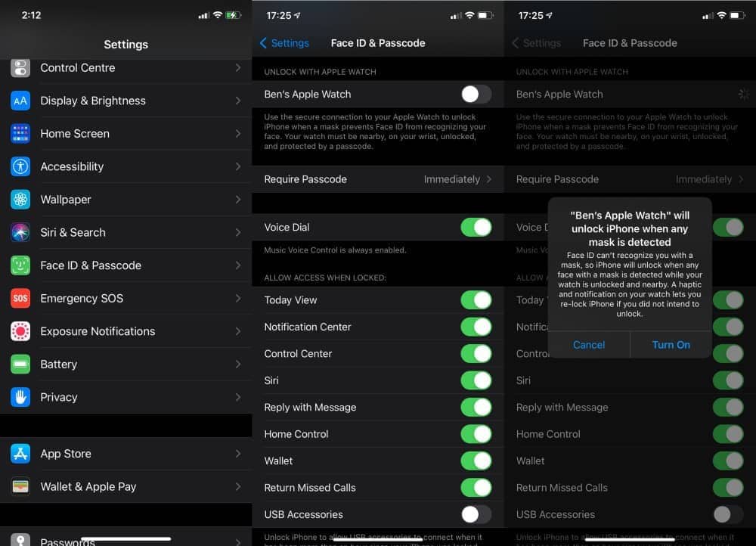756x546 pixels.
Task: Tap Turn On in the dialog
Action: [671, 345]
